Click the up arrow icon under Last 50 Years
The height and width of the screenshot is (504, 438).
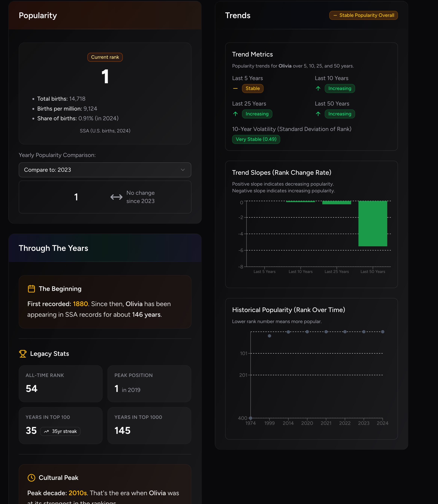click(318, 114)
